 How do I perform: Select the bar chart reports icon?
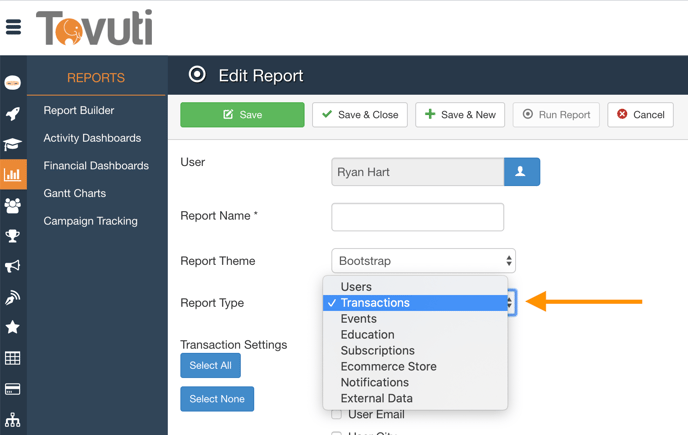point(13,175)
